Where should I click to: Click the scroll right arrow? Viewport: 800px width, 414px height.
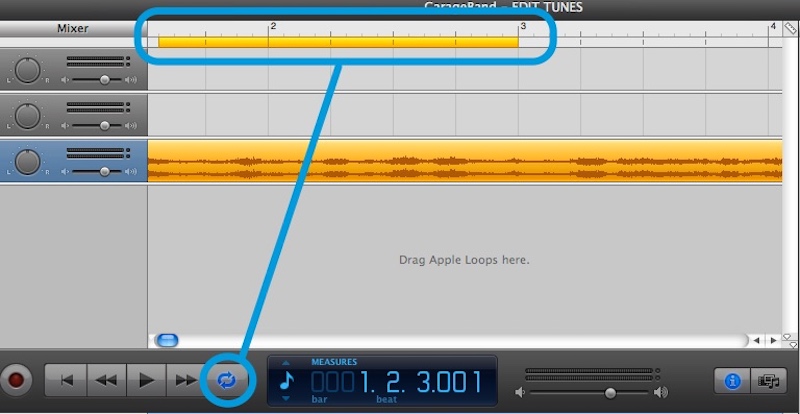pyautogui.click(x=773, y=340)
